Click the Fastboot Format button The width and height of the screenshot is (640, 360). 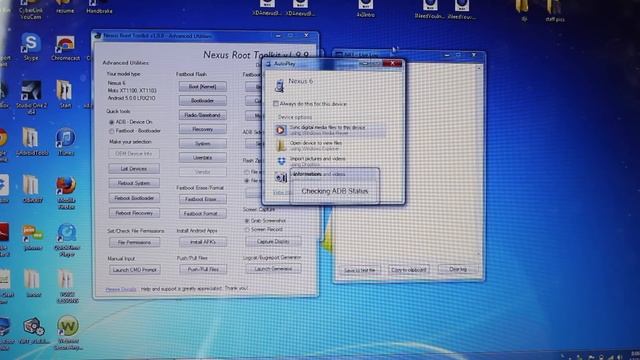pyautogui.click(x=202, y=213)
